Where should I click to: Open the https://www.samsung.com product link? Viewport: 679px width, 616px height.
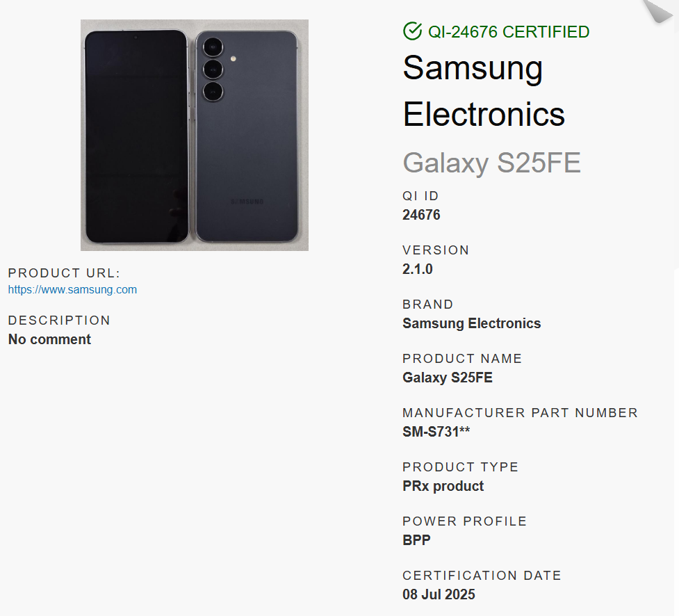(72, 289)
